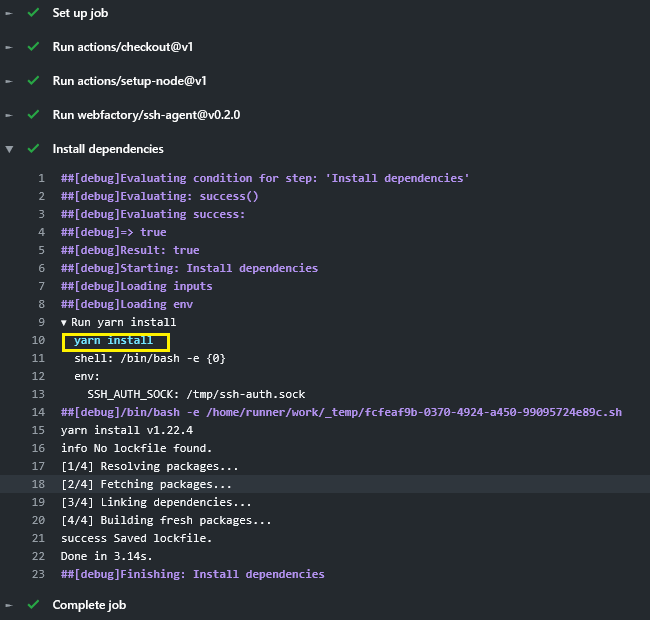Screen dimensions: 650x620
Task: Click '[2/4] Fetching packages...' highlighted log text
Action: coord(146,484)
